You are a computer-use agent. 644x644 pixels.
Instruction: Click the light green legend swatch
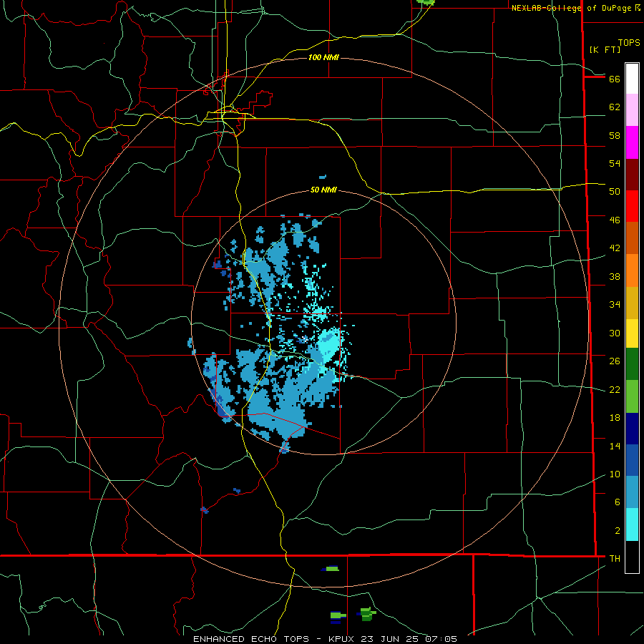coord(632,396)
